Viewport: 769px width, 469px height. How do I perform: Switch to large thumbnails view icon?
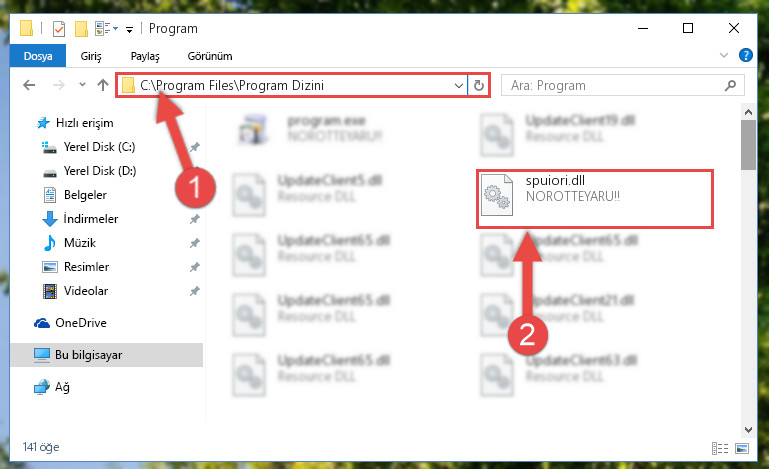click(x=742, y=448)
